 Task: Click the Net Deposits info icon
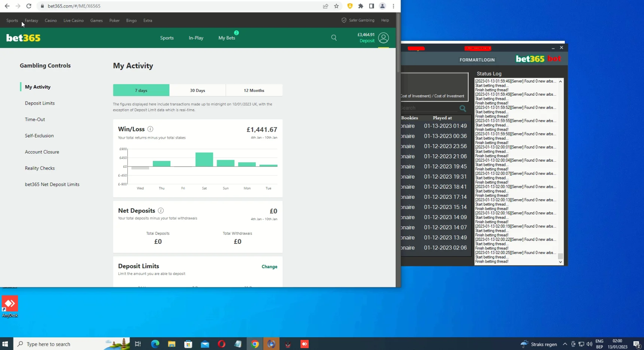tap(161, 211)
